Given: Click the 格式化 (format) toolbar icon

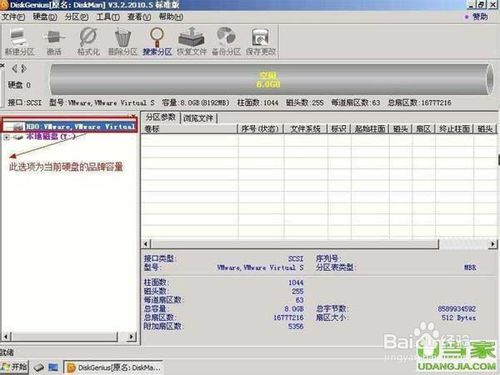Looking at the screenshot, I should [88, 42].
